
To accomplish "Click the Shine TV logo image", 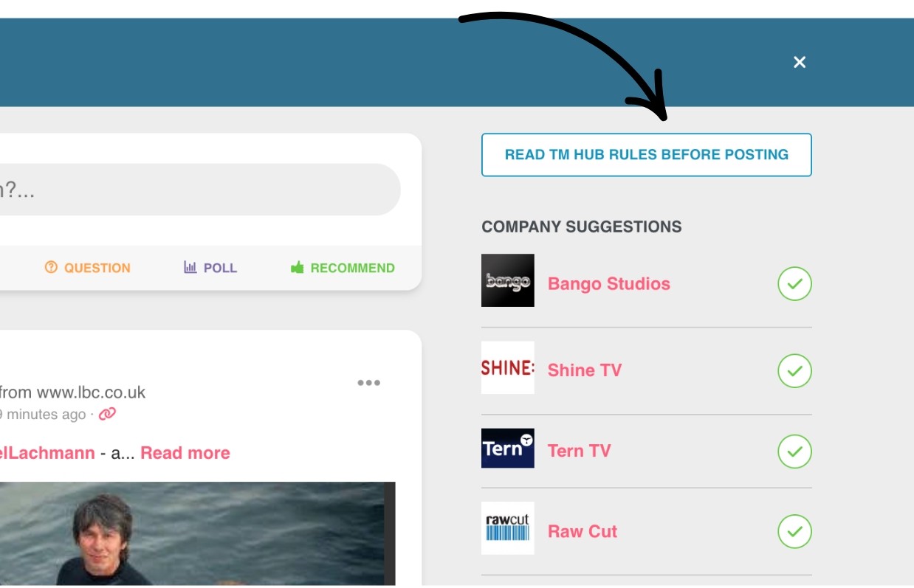I will pyautogui.click(x=507, y=367).
